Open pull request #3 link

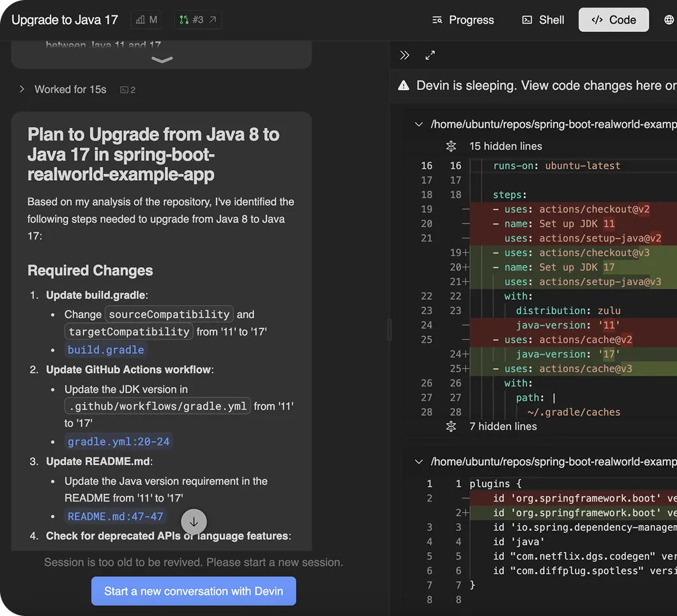pyautogui.click(x=198, y=20)
